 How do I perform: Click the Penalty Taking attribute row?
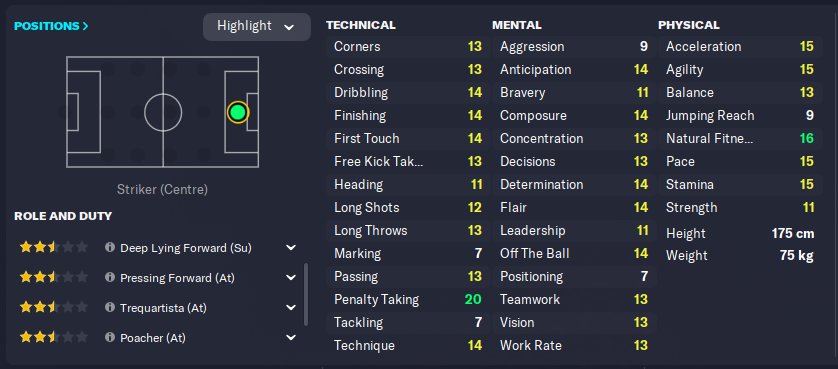407,299
